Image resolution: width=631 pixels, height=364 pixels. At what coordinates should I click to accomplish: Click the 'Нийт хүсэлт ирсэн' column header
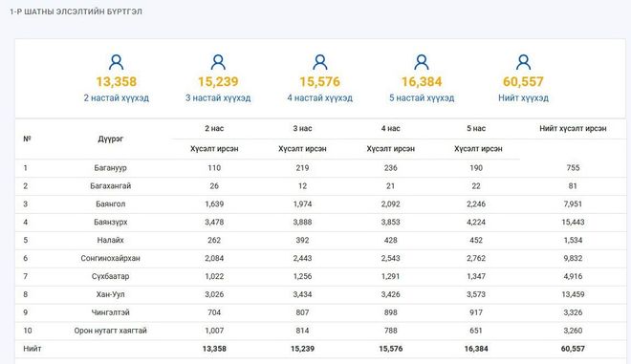pyautogui.click(x=573, y=128)
